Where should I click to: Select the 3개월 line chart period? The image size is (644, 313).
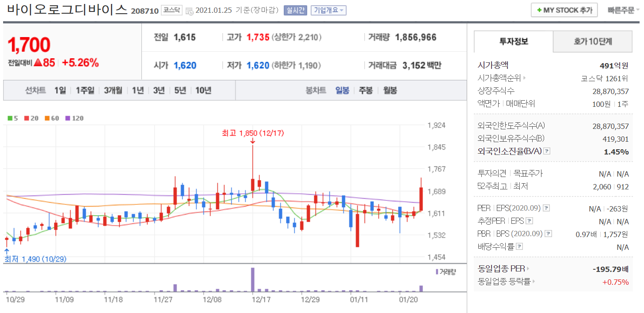point(113,91)
